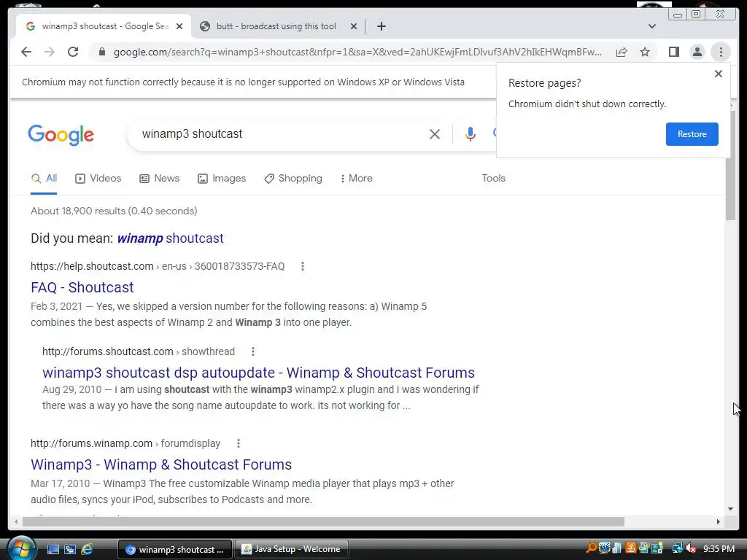Open the share page icon in address bar
This screenshot has width=747, height=560.
coord(622,52)
